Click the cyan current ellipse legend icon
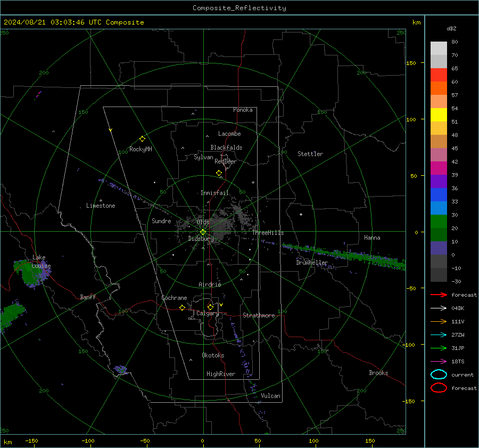 pos(439,374)
